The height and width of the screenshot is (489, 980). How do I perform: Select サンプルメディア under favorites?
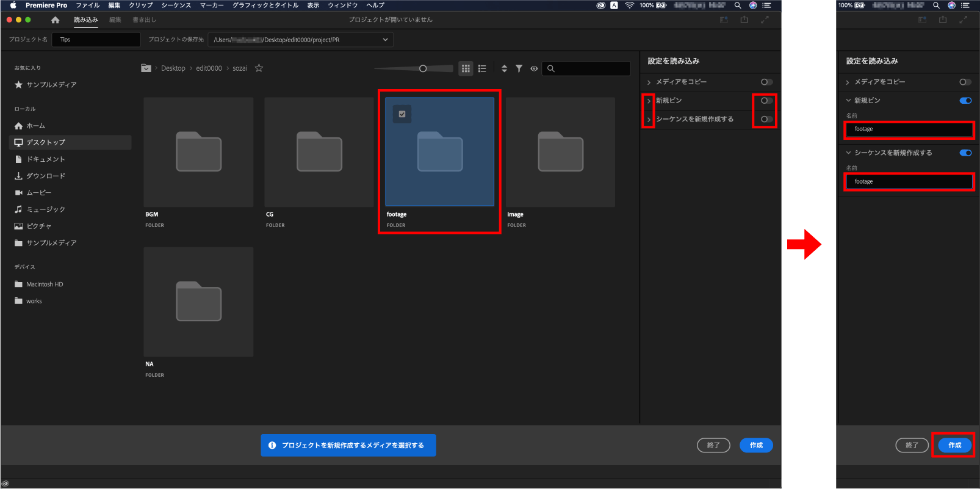(x=46, y=85)
